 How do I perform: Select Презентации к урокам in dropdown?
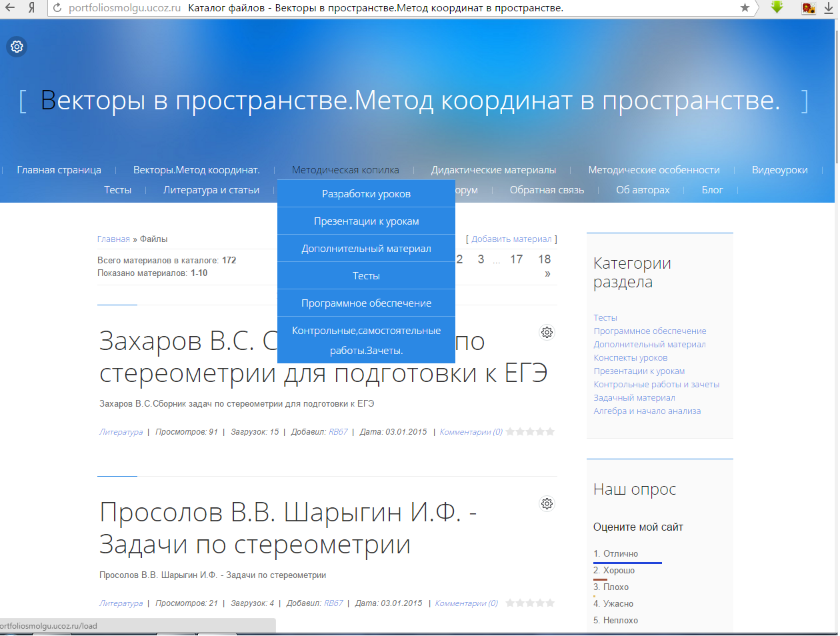click(x=366, y=221)
